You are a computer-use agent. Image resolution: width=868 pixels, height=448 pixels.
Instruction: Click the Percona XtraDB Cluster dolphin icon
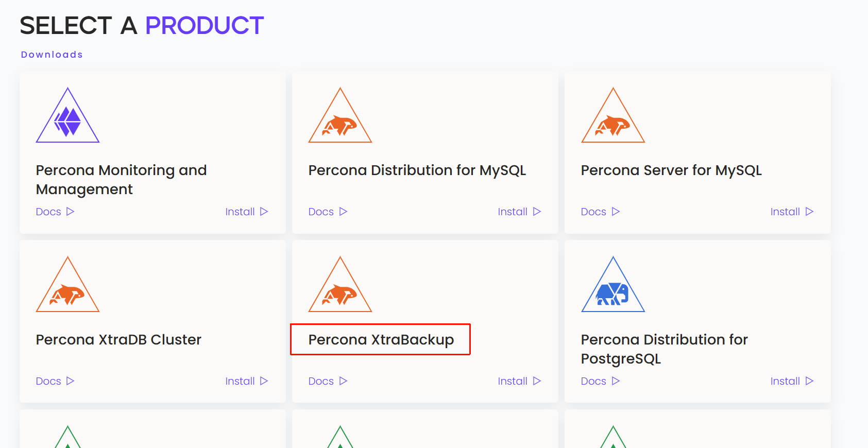pyautogui.click(x=67, y=284)
